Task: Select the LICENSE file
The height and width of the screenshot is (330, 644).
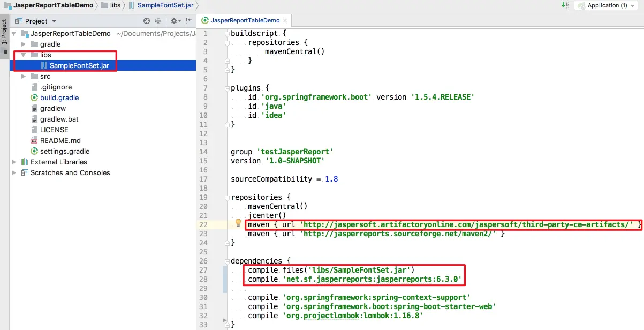Action: click(54, 130)
